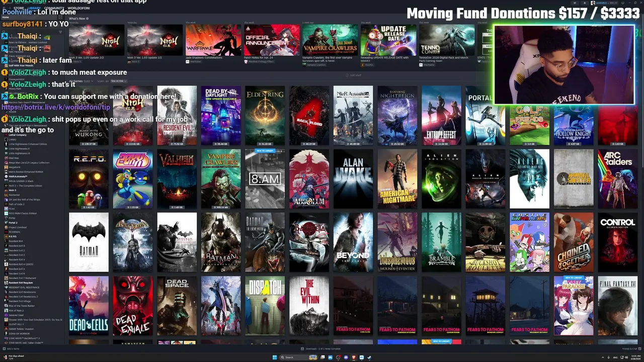Open the Dispatch game cover
Screen dimensions: 644x362
[x=265, y=306]
